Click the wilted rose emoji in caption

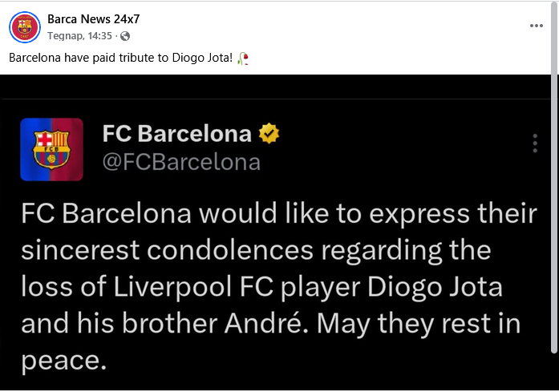[x=243, y=58]
